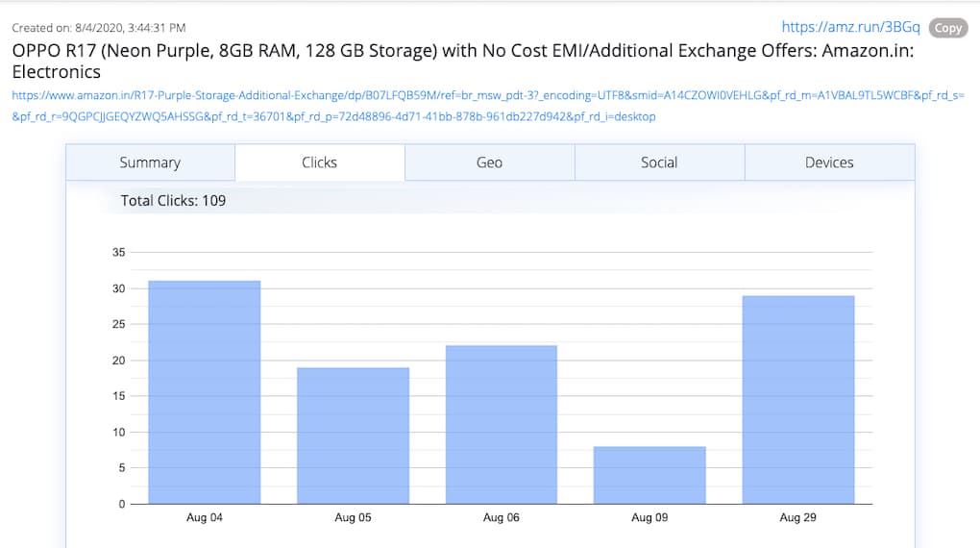Show the Devices tab
The height and width of the screenshot is (548, 980).
(829, 162)
